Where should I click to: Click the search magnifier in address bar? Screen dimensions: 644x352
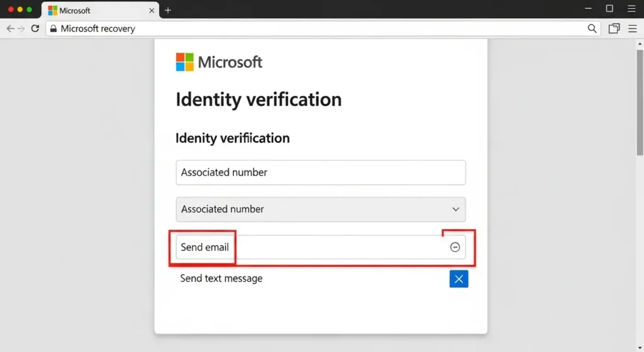tap(592, 28)
